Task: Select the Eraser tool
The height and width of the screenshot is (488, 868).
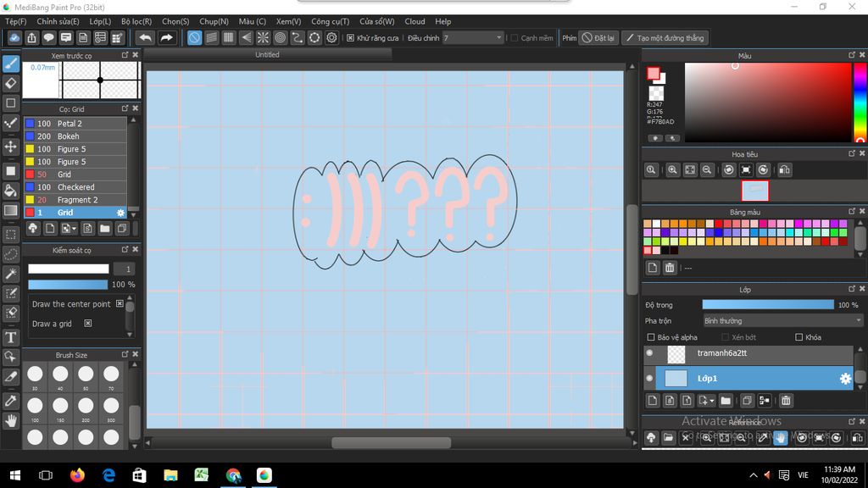Action: point(10,84)
